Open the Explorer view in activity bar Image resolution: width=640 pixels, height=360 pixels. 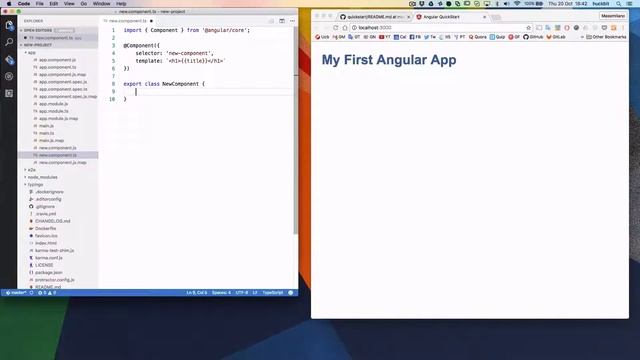9,26
